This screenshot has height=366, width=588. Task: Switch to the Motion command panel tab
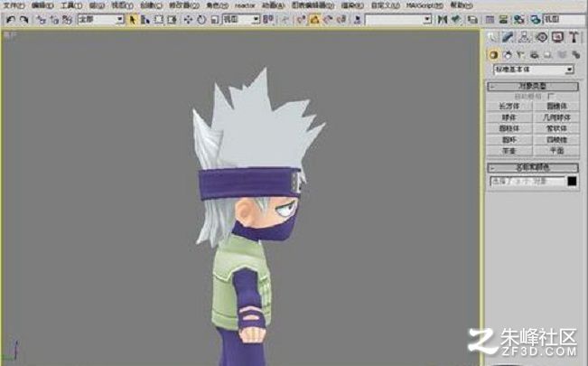coord(541,37)
